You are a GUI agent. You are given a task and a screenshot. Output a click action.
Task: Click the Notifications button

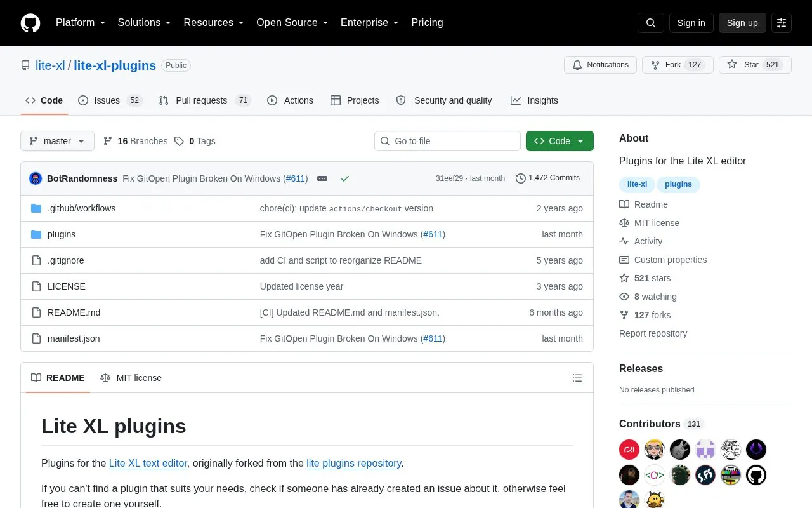[x=600, y=65]
